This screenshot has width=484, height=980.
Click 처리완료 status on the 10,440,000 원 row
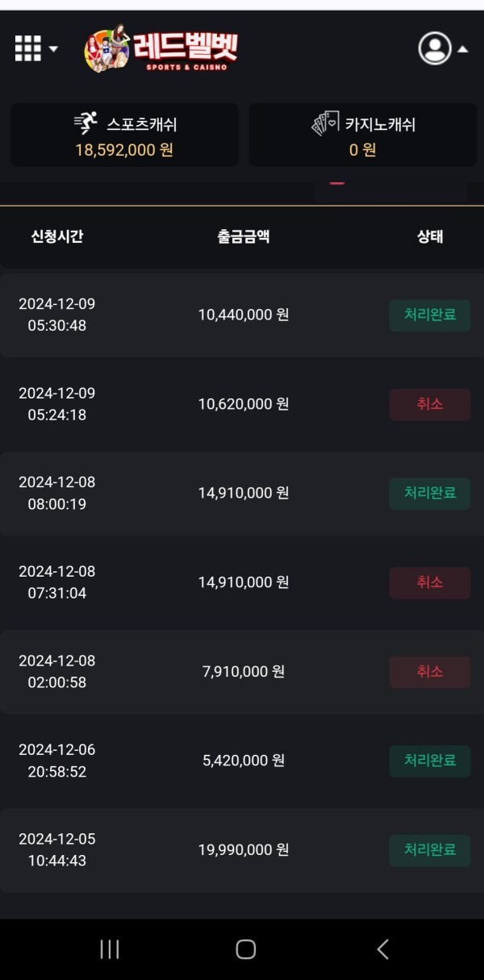[429, 315]
